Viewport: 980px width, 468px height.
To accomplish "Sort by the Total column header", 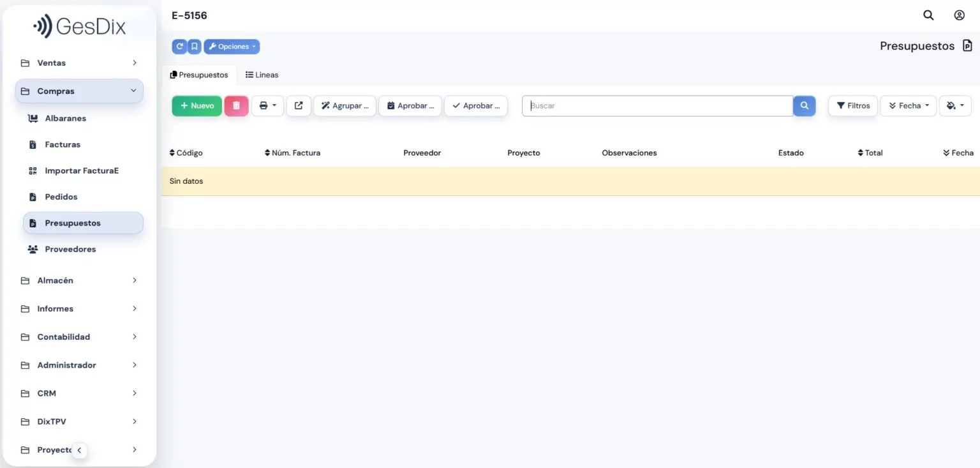I will click(x=870, y=153).
